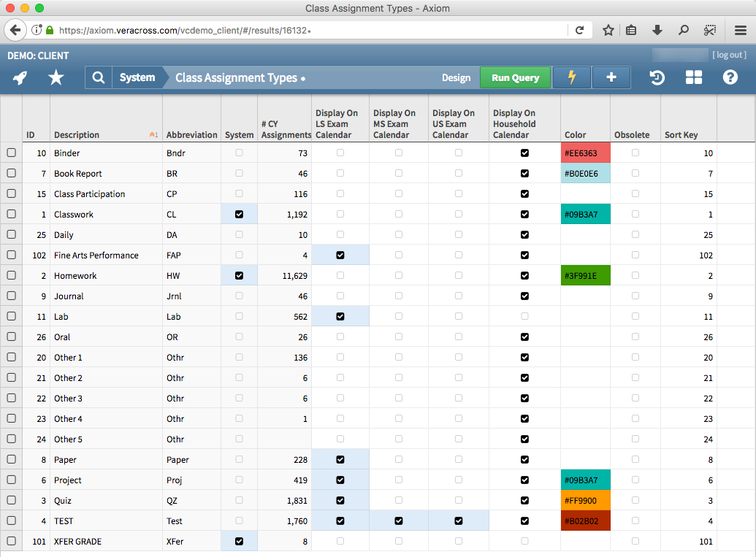
Task: Click the grid workspace switcher icon
Action: (693, 77)
